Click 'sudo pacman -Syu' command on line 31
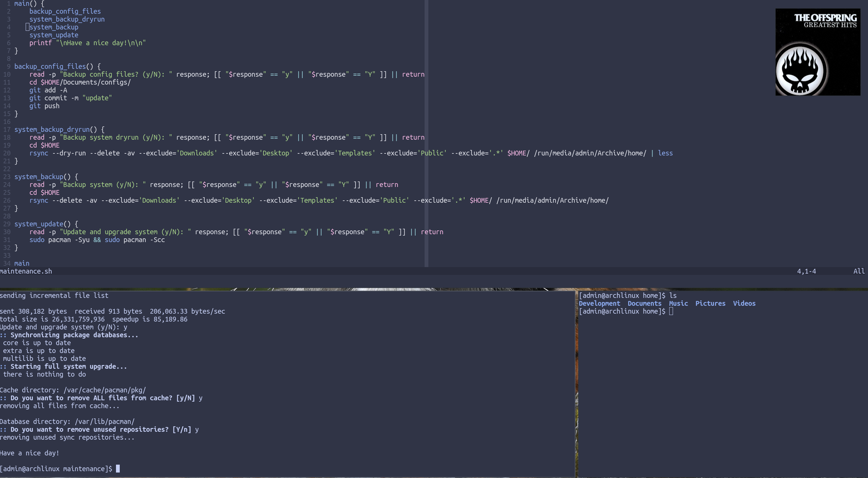This screenshot has height=478, width=868. pyautogui.click(x=60, y=240)
